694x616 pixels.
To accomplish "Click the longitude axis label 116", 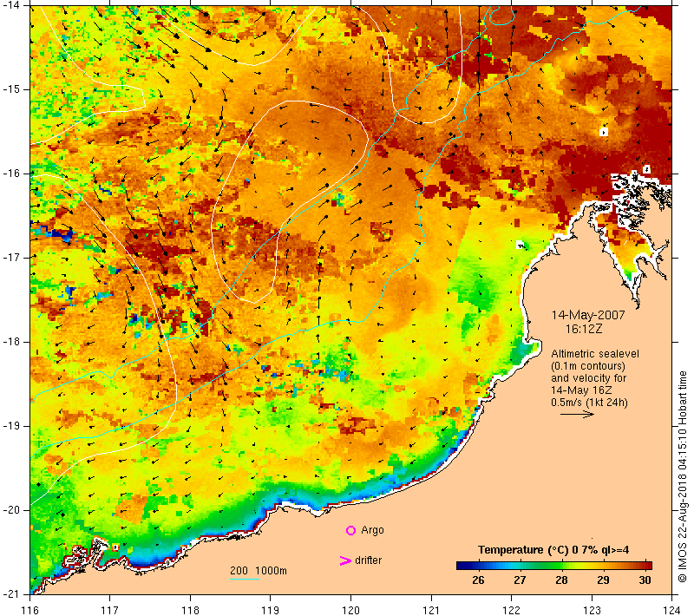I will (29, 610).
